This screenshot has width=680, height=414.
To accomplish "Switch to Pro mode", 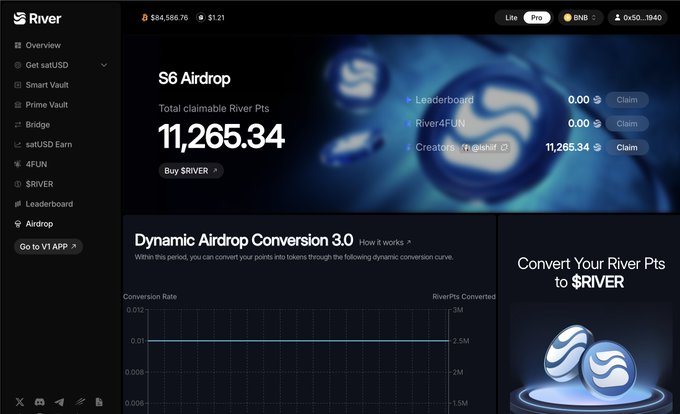I will pos(536,18).
